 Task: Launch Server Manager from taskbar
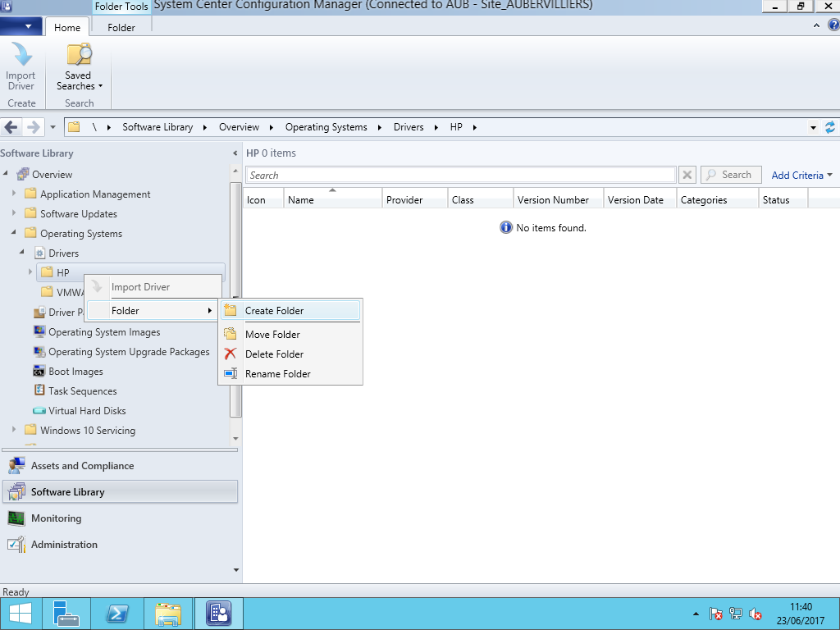[x=66, y=614]
